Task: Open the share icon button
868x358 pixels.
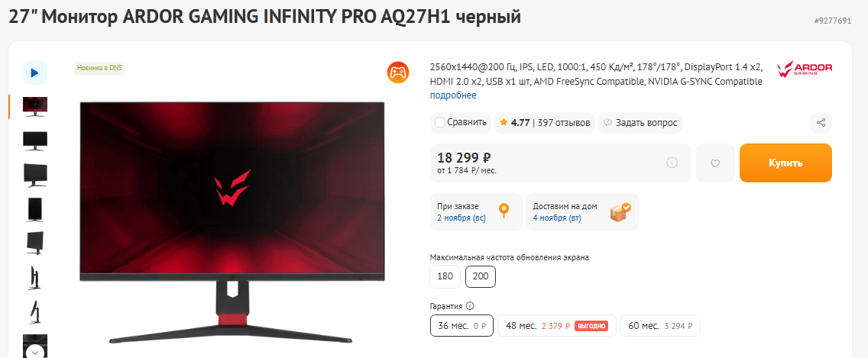Action: click(821, 123)
